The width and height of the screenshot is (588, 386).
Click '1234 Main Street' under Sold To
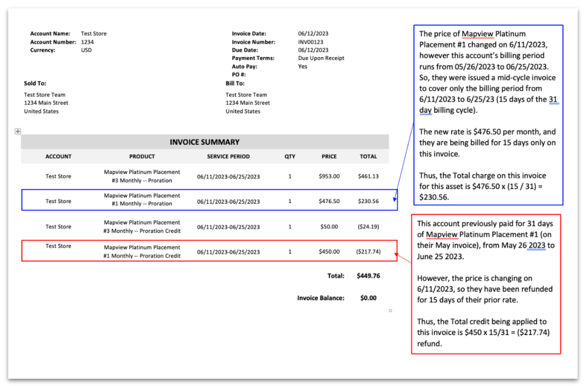pos(46,103)
